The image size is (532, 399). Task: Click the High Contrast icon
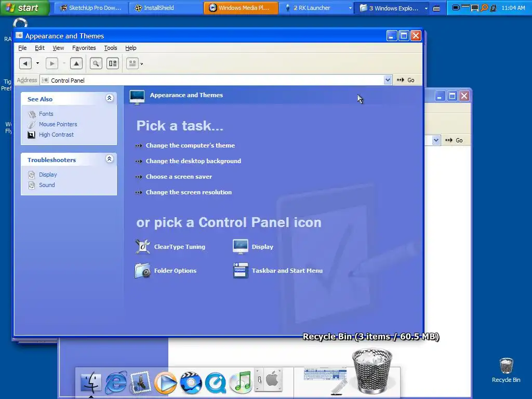pos(31,135)
